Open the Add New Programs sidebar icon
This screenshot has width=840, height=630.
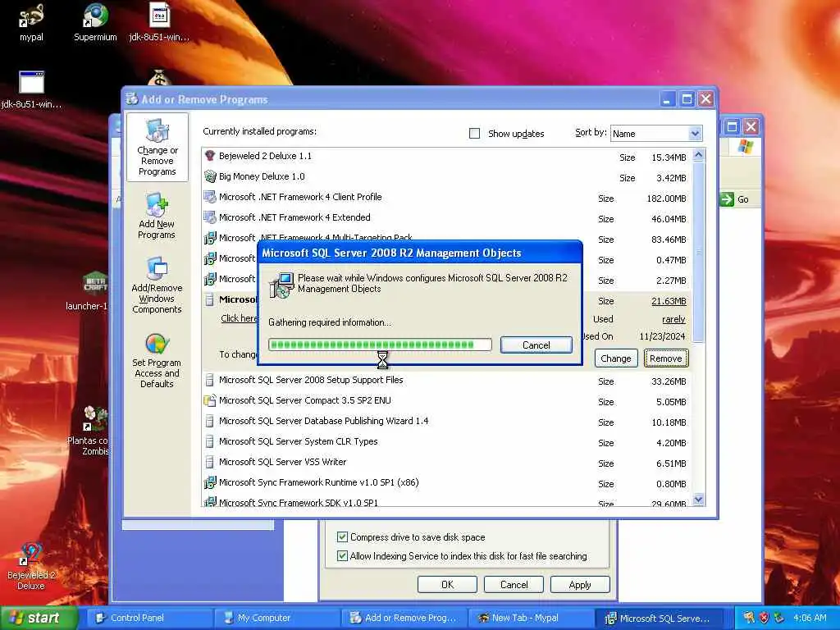click(157, 204)
